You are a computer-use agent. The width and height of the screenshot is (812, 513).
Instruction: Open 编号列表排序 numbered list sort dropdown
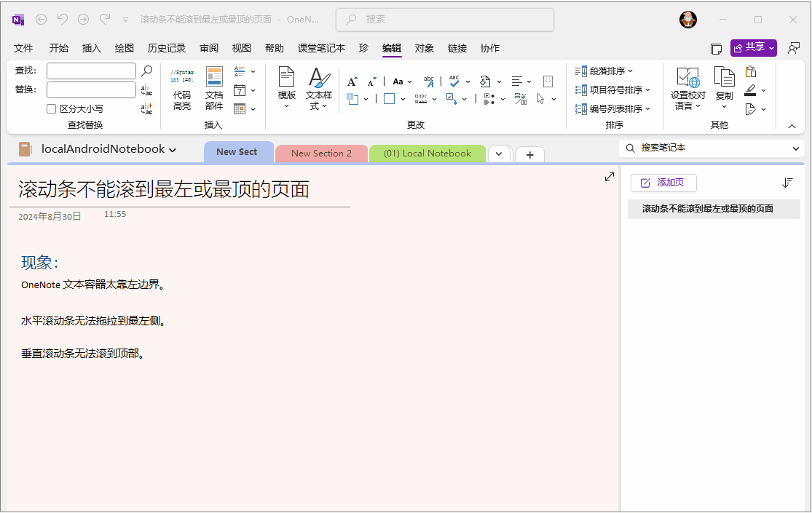[612, 108]
